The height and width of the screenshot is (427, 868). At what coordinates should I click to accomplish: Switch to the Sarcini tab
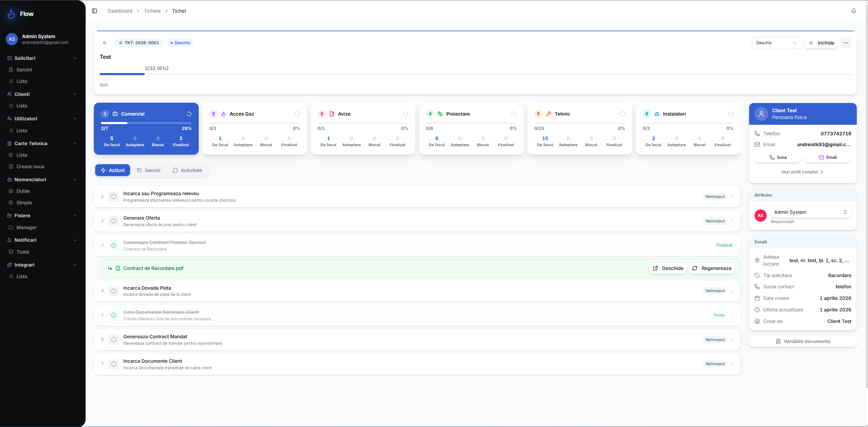click(x=148, y=170)
